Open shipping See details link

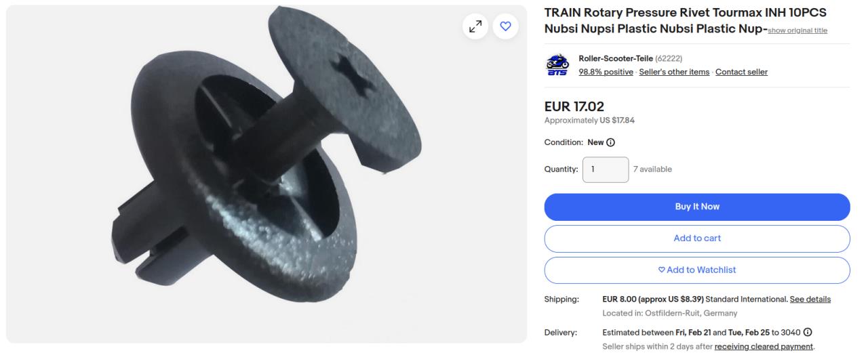pos(810,299)
